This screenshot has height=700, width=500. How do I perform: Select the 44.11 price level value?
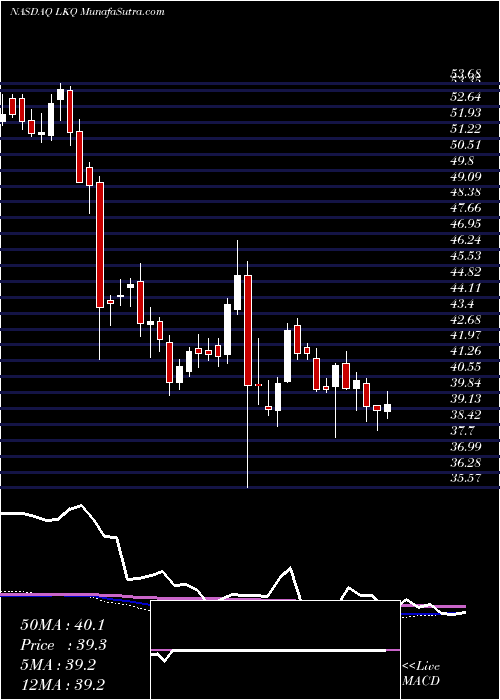(x=466, y=288)
